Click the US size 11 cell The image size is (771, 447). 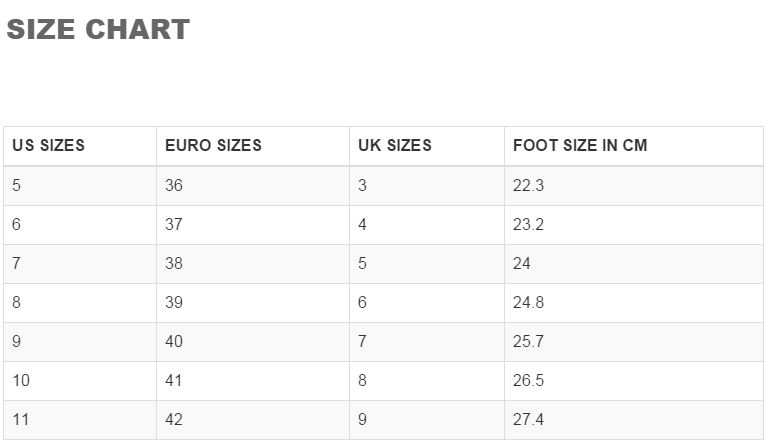tap(80, 419)
